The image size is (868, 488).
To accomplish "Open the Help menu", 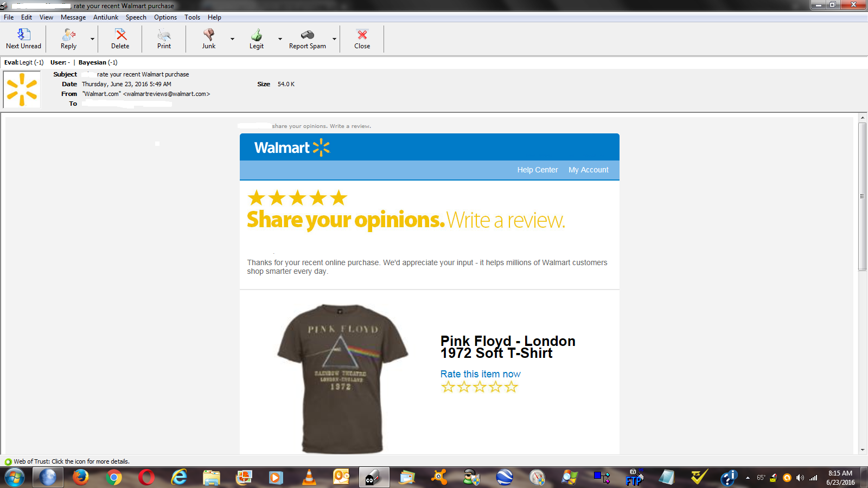I will pos(214,17).
